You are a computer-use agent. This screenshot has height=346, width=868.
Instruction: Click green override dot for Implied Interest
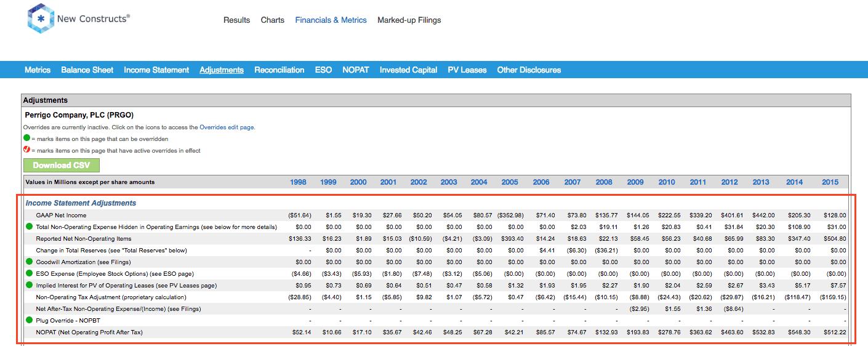pos(29,285)
